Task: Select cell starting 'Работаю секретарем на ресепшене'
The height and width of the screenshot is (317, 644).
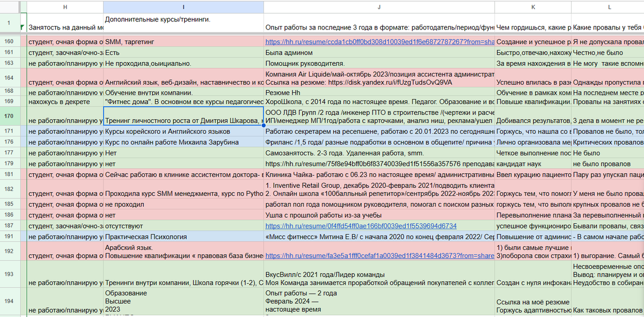Action: tap(379, 131)
